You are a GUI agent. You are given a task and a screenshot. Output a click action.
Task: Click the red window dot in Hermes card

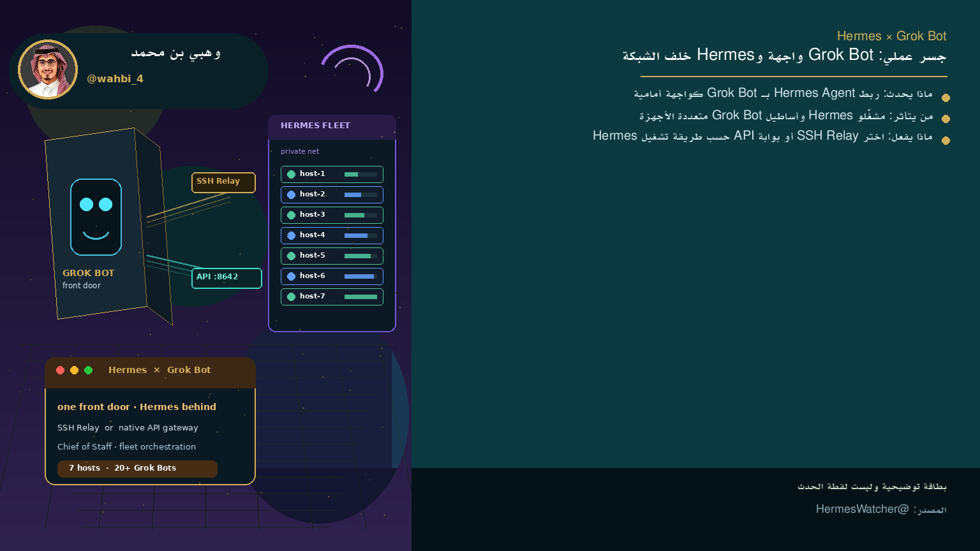61,370
